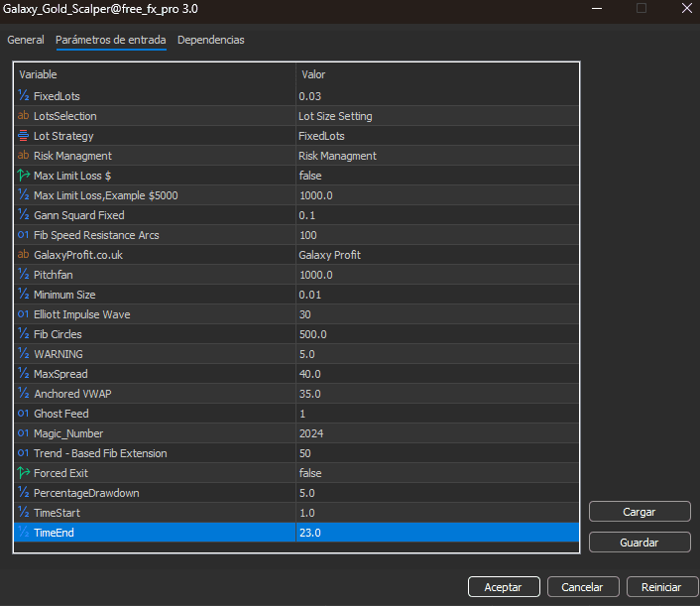Click the Max Limit Loss $ boolean icon
The image size is (700, 606).
[x=24, y=176]
